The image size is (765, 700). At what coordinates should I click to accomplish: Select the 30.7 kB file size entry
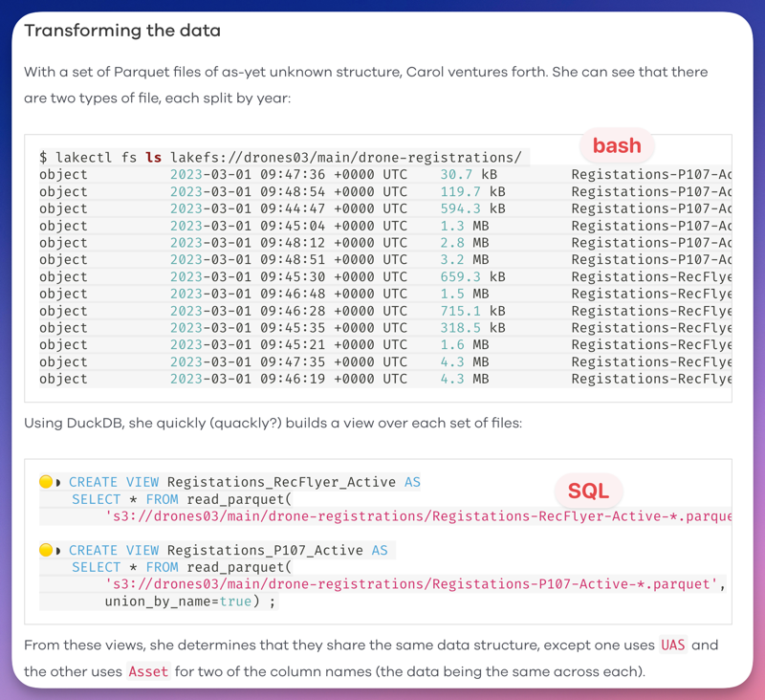[469, 175]
